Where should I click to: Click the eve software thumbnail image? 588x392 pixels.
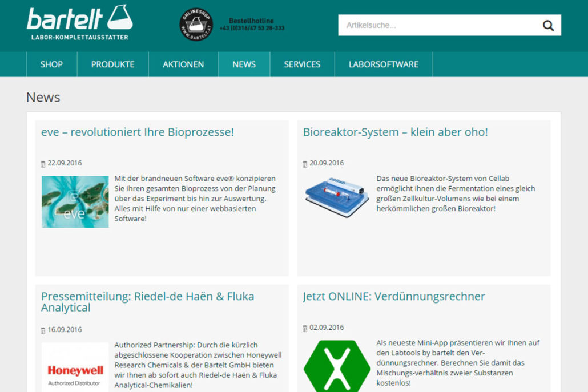[x=75, y=201]
